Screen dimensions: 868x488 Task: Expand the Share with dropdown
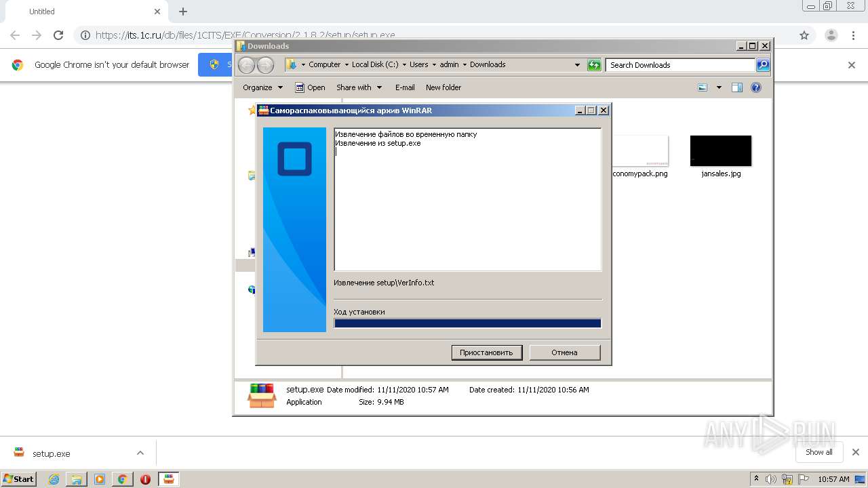click(359, 87)
